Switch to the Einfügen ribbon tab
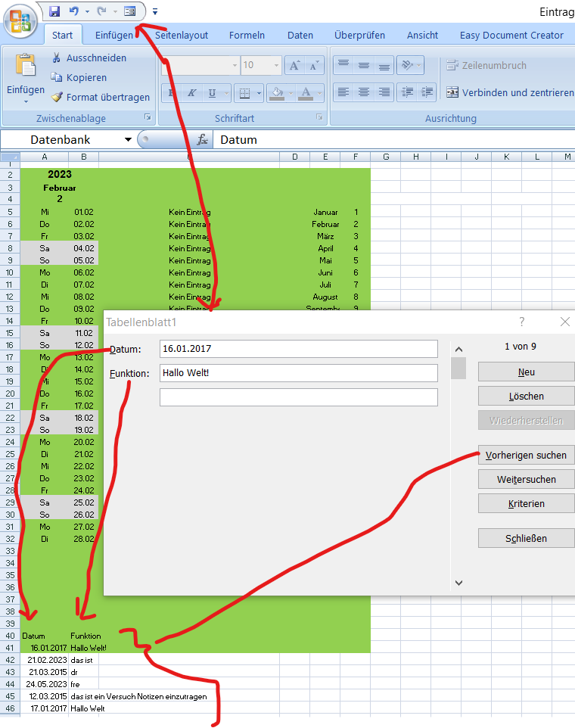This screenshot has width=575, height=728. click(114, 36)
